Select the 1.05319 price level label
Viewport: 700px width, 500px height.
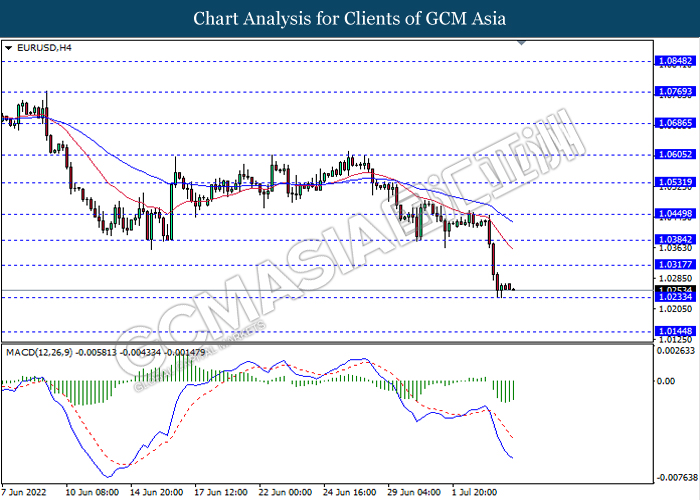tap(675, 182)
